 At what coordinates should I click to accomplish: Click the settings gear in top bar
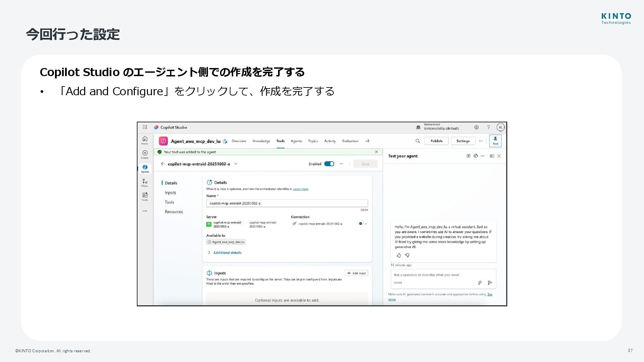coord(476,127)
